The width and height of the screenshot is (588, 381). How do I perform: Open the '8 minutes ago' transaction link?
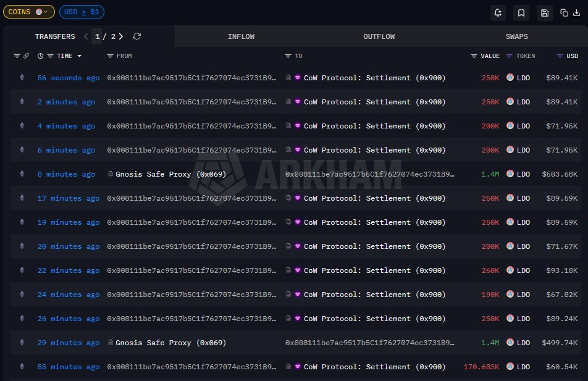66,174
